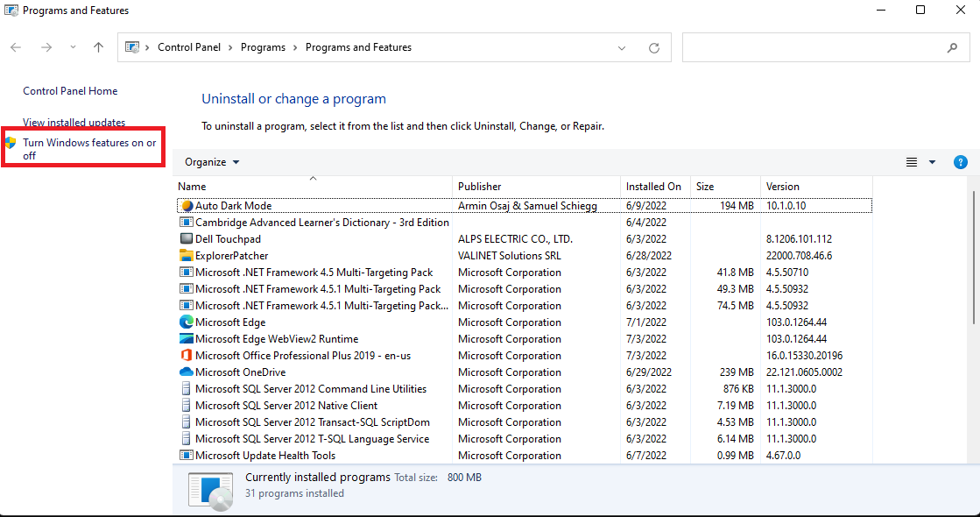Open more view options dropdown arrow

932,162
